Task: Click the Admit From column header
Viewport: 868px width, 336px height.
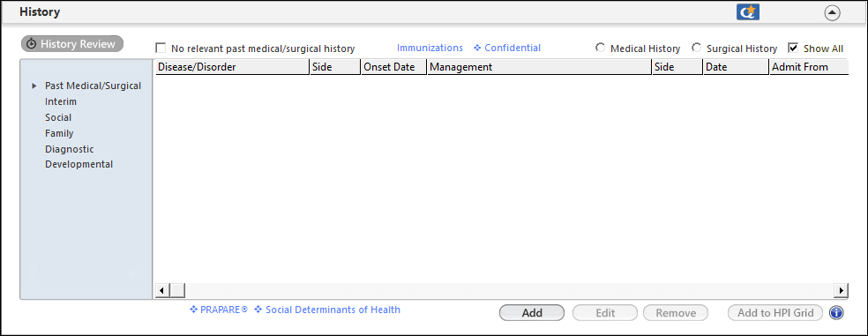Action: (809, 67)
